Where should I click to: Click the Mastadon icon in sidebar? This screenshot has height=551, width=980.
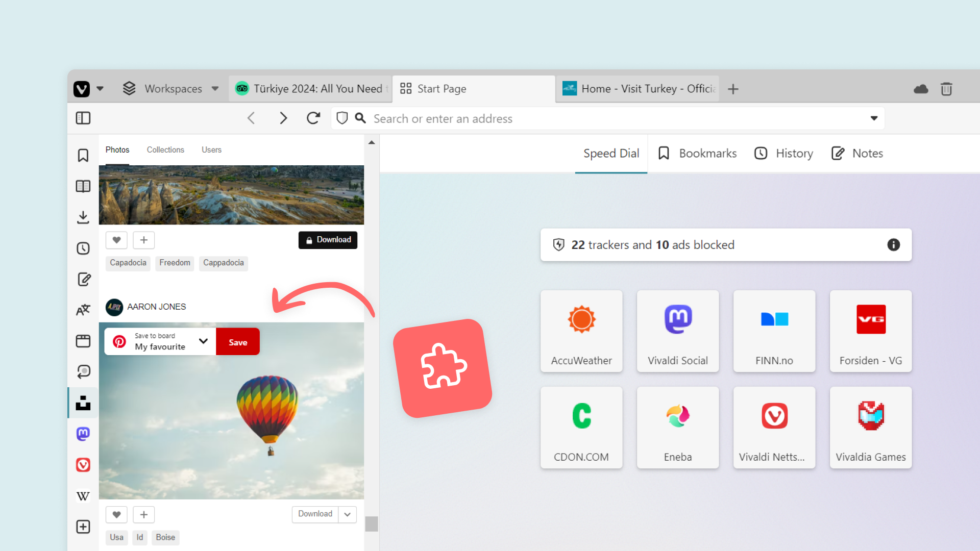click(x=84, y=433)
